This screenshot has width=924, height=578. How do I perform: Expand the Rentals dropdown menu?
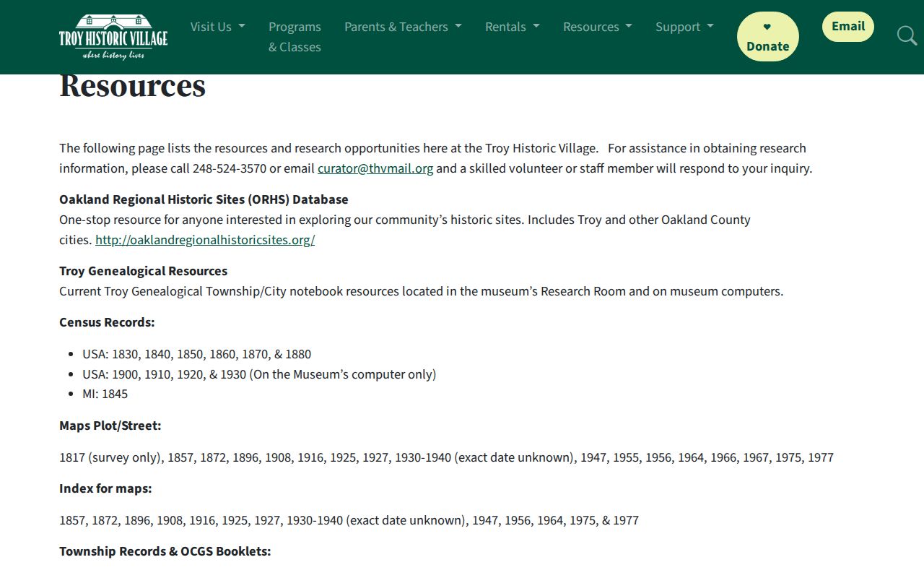[513, 27]
